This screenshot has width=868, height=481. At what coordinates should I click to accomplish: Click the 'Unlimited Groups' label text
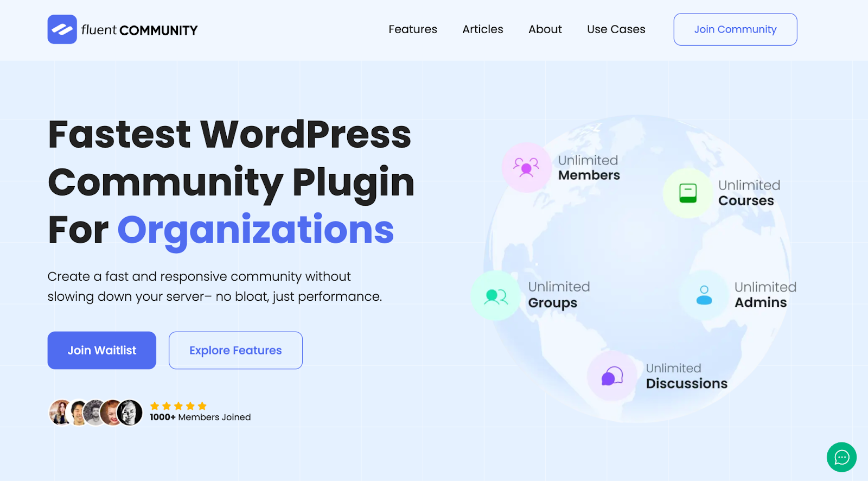(x=559, y=295)
